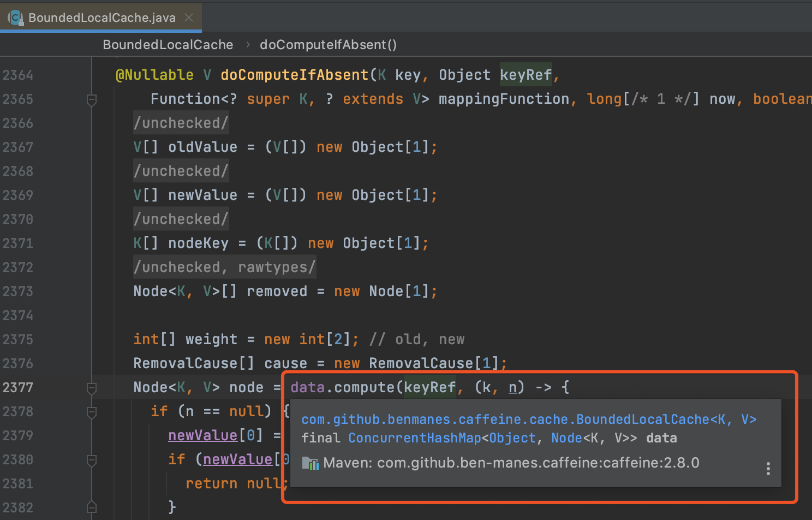Collapse fold marker at line 2365
The width and height of the screenshot is (812, 520).
click(x=92, y=99)
